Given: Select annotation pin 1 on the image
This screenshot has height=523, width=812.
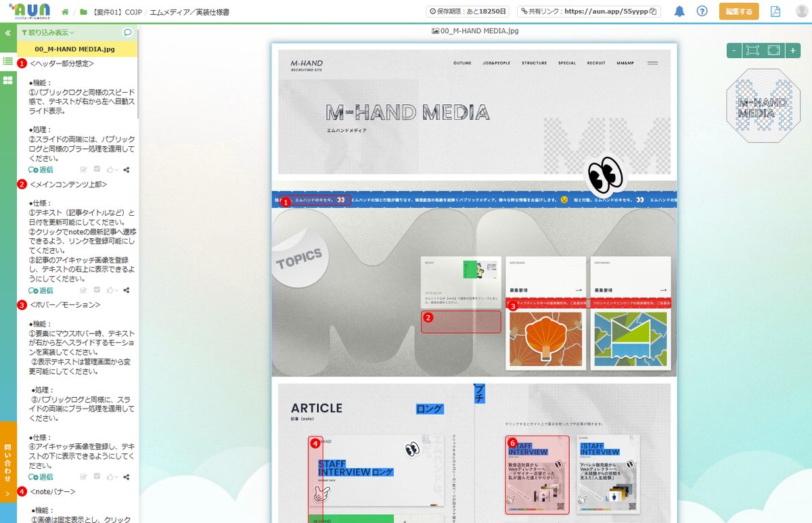Looking at the screenshot, I should pos(286,202).
